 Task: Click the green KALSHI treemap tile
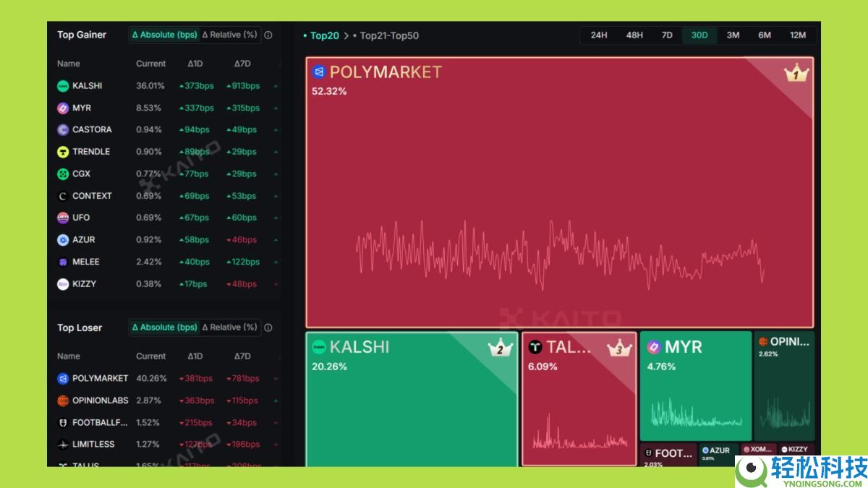tap(411, 405)
